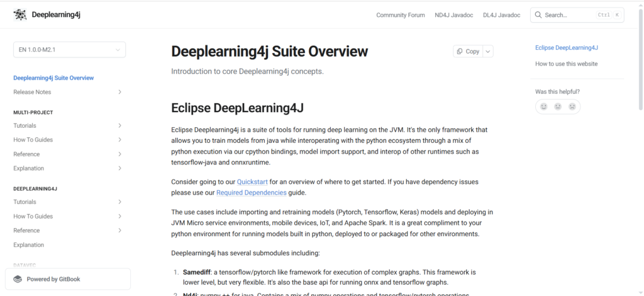
Task: Click the Deeplearning4j site title
Action: [56, 15]
